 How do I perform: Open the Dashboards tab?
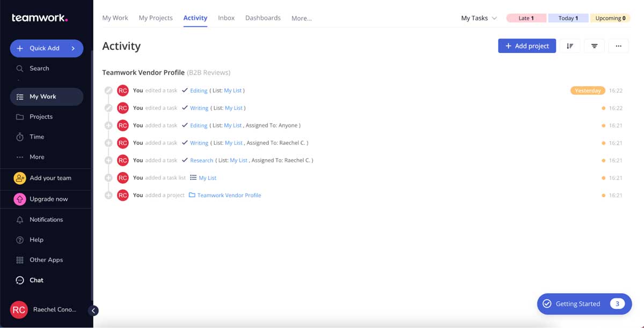263,18
